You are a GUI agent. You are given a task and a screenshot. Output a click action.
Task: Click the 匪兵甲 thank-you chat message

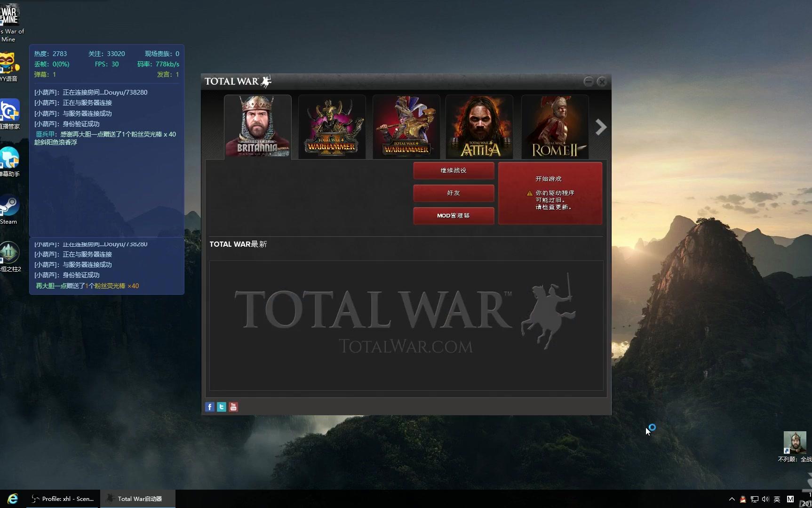coord(105,138)
